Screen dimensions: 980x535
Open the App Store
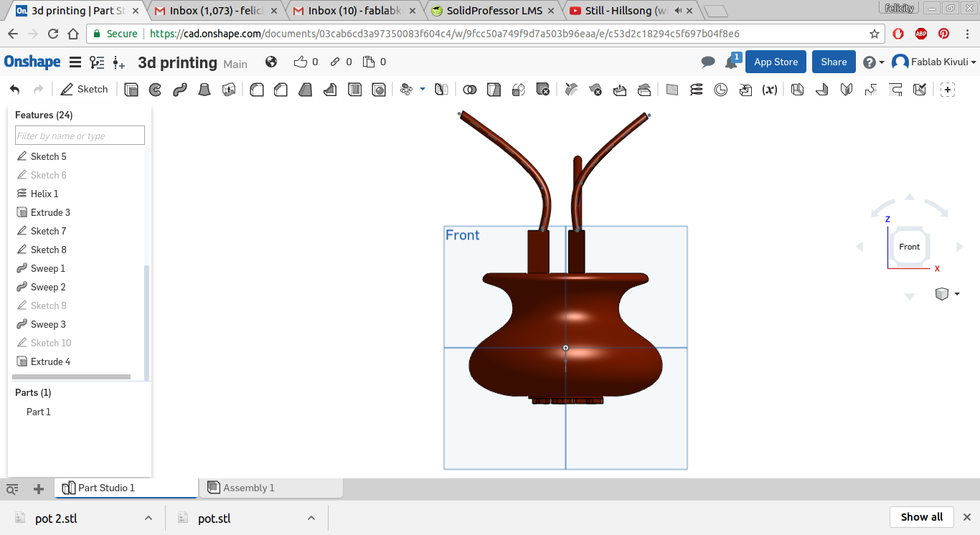point(776,62)
